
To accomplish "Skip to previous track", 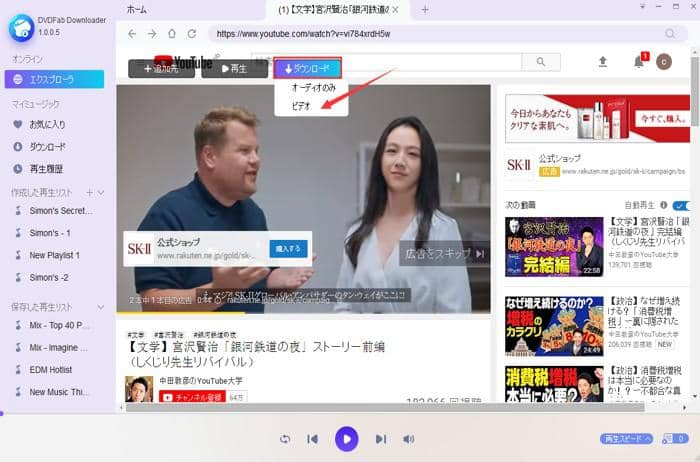I will coord(313,439).
